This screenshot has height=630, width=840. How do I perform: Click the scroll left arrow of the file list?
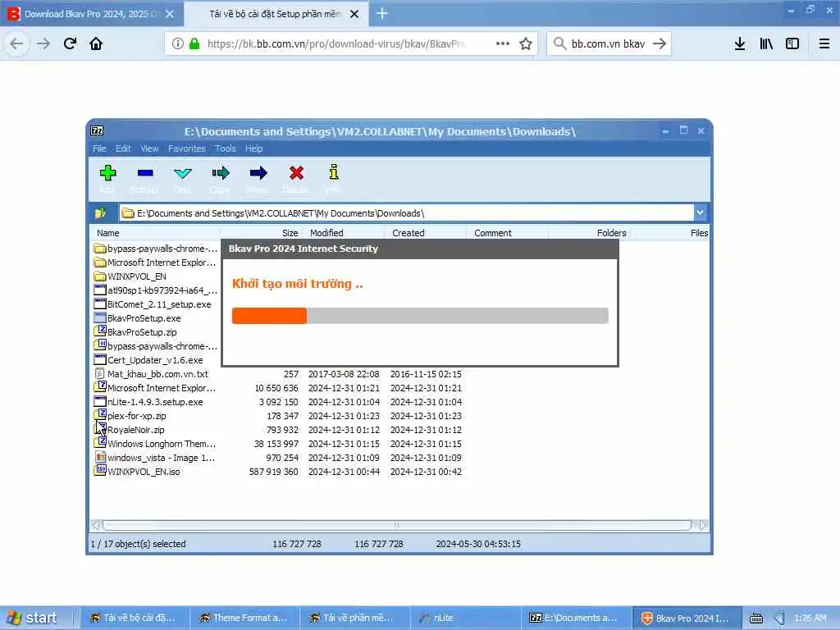click(95, 525)
